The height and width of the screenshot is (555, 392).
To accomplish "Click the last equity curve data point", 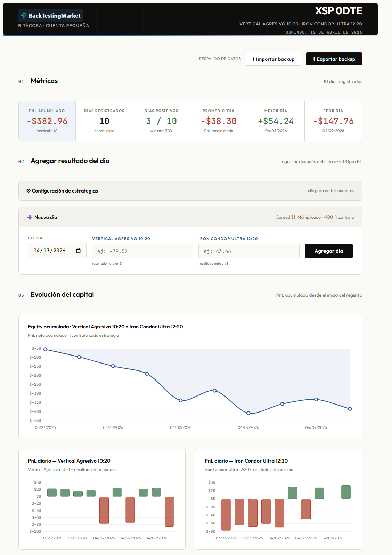I will (x=350, y=409).
